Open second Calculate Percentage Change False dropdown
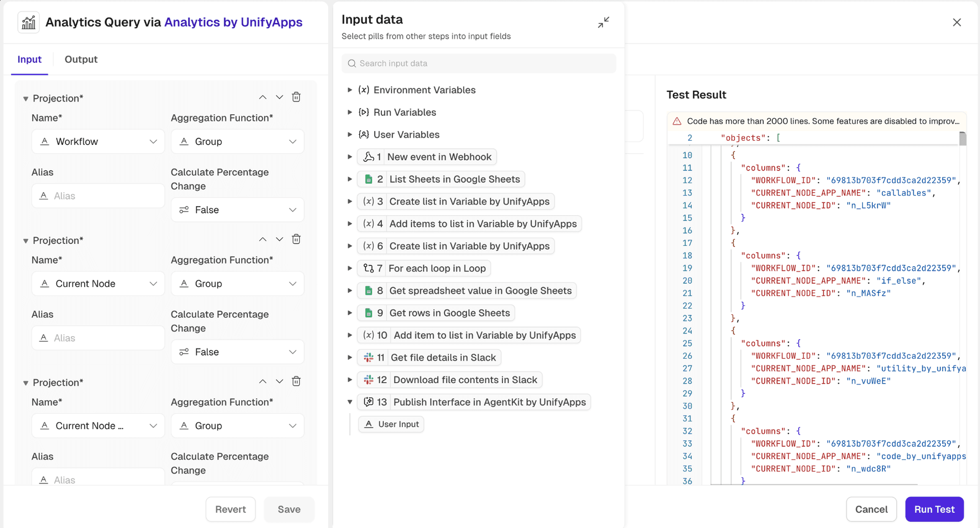The width and height of the screenshot is (980, 528). point(237,352)
